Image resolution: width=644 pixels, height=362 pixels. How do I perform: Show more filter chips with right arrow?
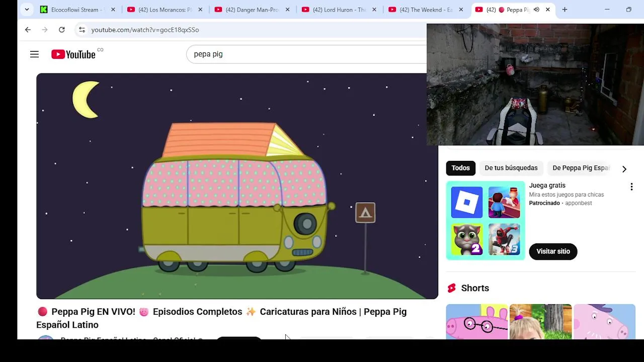pyautogui.click(x=624, y=169)
